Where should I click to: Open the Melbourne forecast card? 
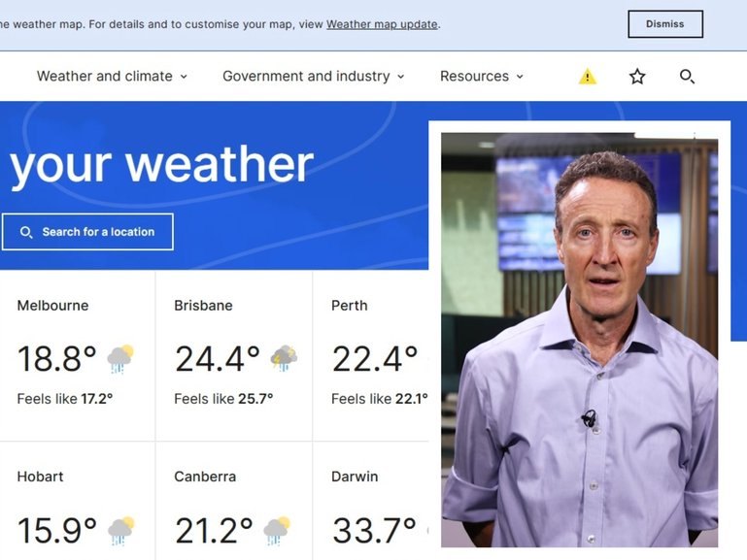[x=77, y=354]
